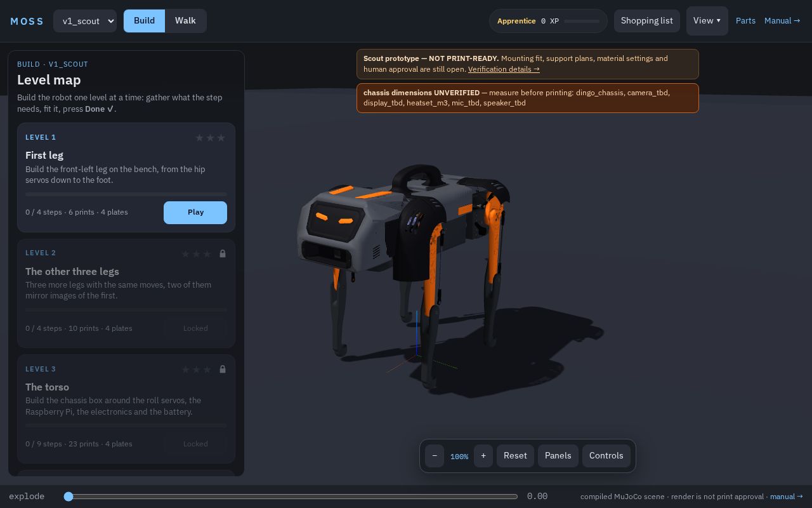Click the Apprentice XP badge
The height and width of the screenshot is (508, 812).
tap(548, 21)
